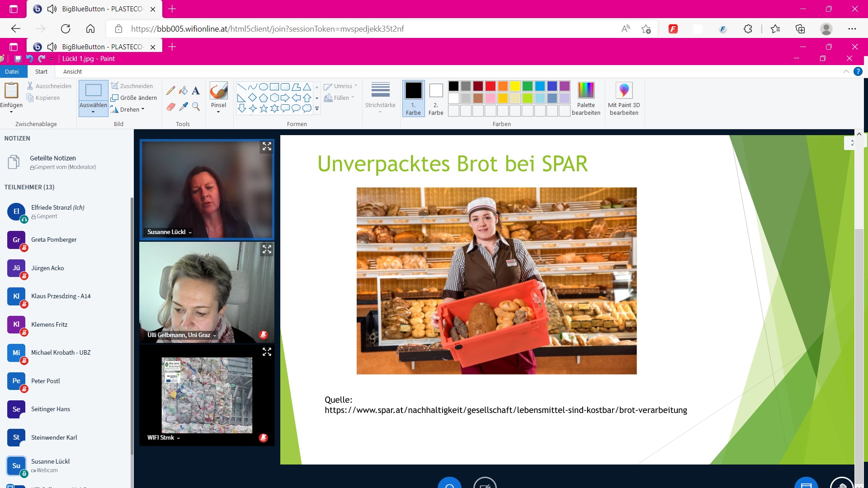868x488 pixels.
Task: Switch to the Start ribbon tab
Action: 41,71
